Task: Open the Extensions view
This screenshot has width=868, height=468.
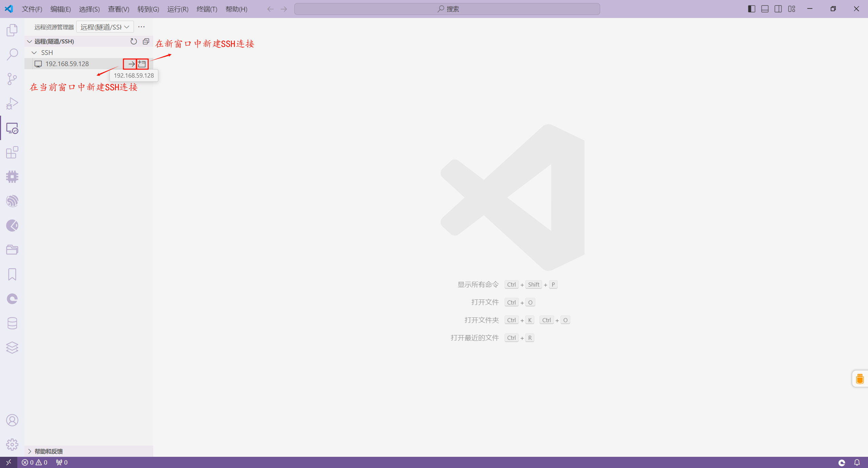Action: pos(12,152)
